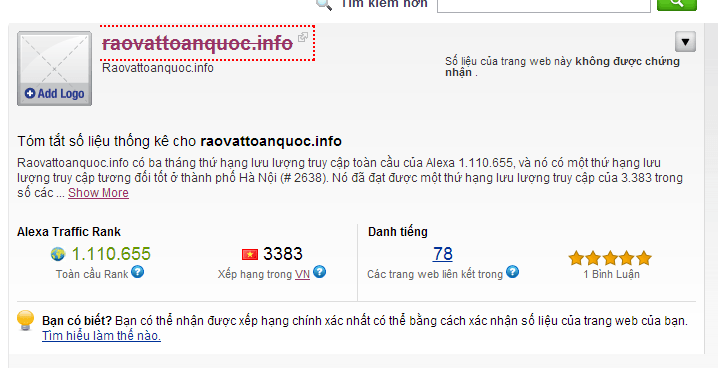The image size is (718, 368).
Task: Click the không được chứng nhận notice
Action: (x=562, y=67)
